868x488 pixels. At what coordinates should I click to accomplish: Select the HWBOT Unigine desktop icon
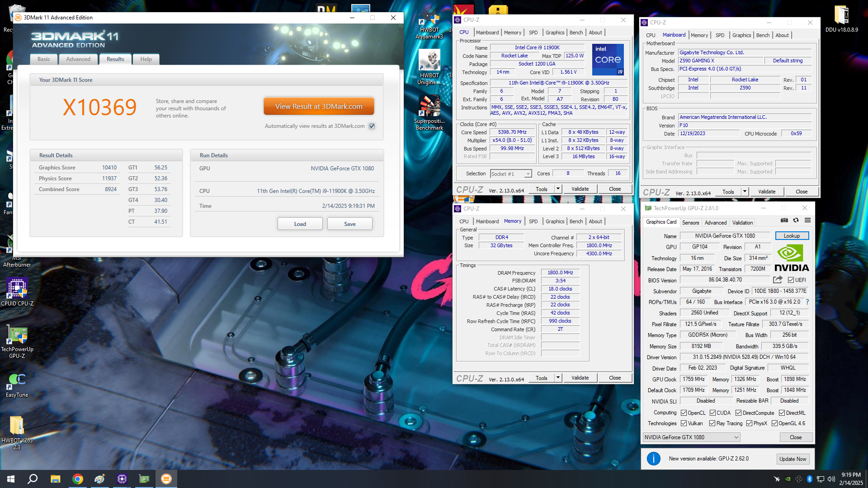429,67
